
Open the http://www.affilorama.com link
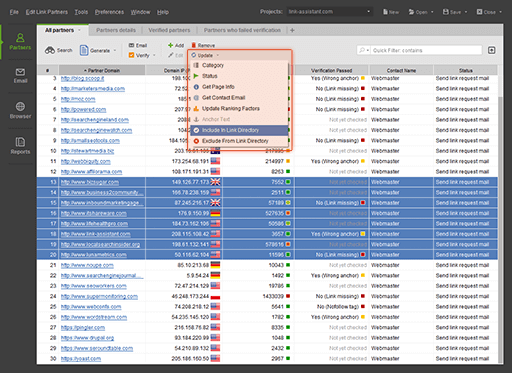91,172
